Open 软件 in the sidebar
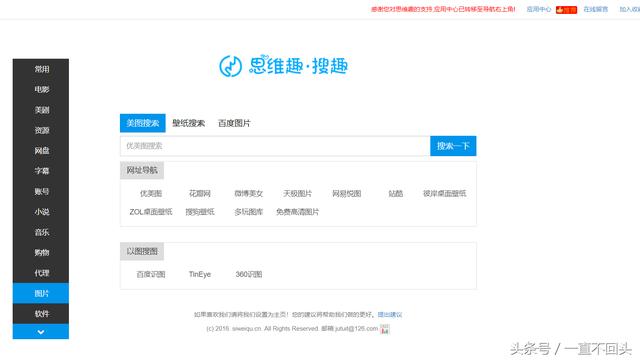Image resolution: width=640 pixels, height=360 pixels. pyautogui.click(x=41, y=314)
